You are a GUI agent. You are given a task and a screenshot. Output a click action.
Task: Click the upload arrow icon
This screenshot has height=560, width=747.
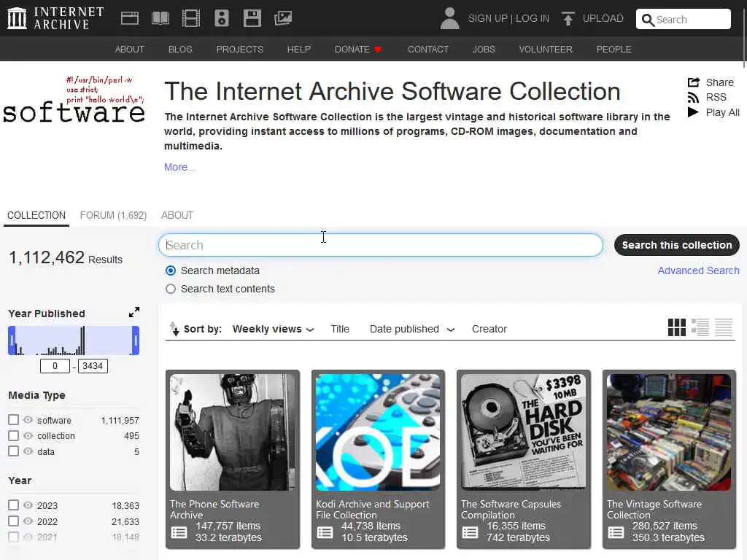coord(568,18)
